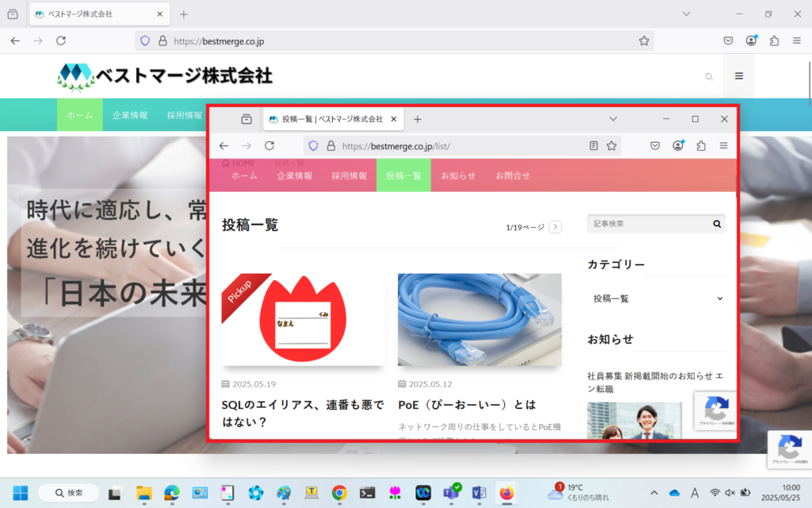812x508 pixels.
Task: Reload the back home page window
Action: click(61, 40)
